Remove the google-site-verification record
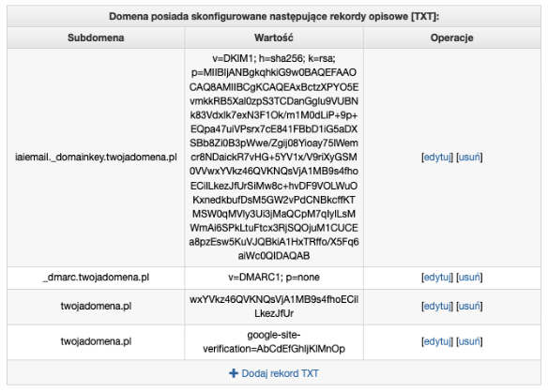This screenshot has height=392, width=548. [469, 341]
